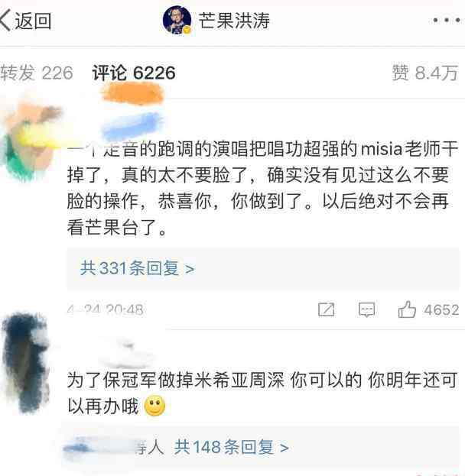The image size is (465, 476).
Task: Open 芒果洪涛 username title
Action: point(234,21)
